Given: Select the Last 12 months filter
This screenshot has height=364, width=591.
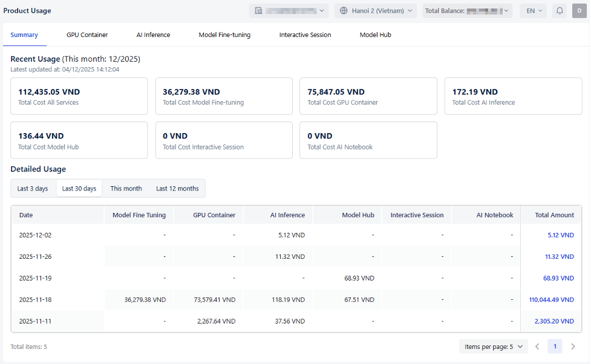Looking at the screenshot, I should coord(177,189).
